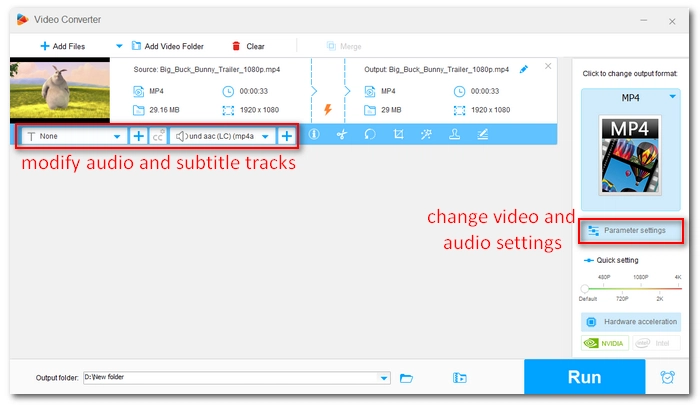Expand the subtitle track dropdown showing None
Image resolution: width=700 pixels, height=405 pixels.
click(74, 135)
